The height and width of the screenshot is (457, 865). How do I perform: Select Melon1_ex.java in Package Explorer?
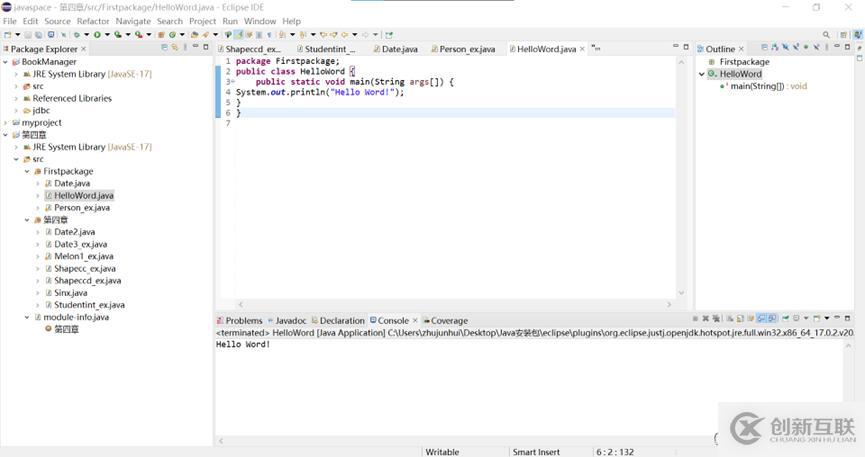coord(83,256)
